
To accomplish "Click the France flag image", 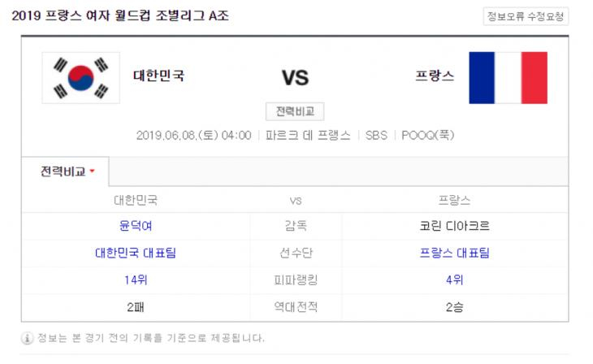I will point(508,78).
